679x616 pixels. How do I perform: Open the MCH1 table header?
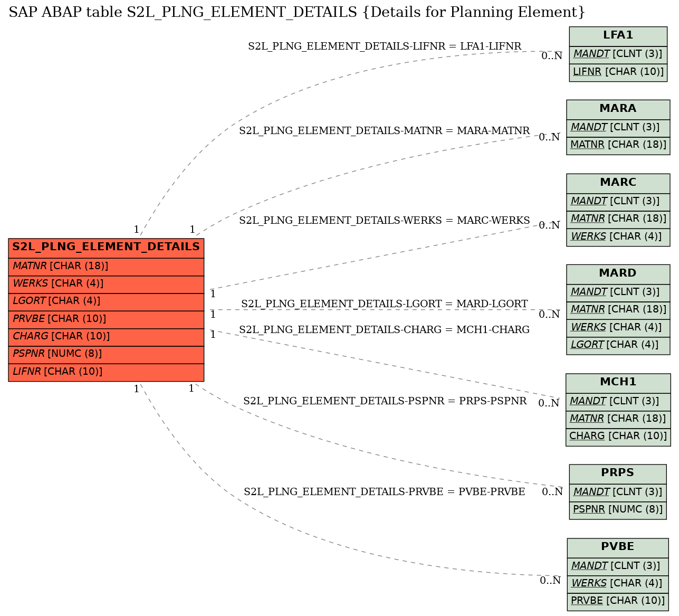click(618, 383)
